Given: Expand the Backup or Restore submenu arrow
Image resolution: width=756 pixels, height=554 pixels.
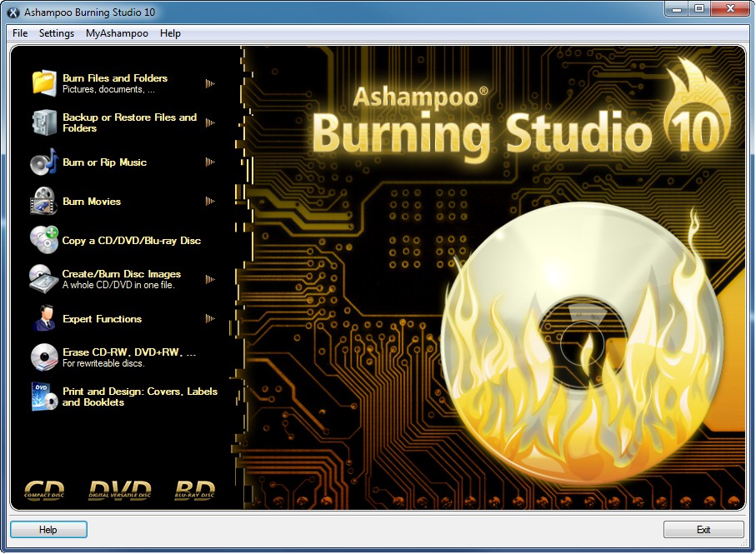Looking at the screenshot, I should click(x=210, y=122).
